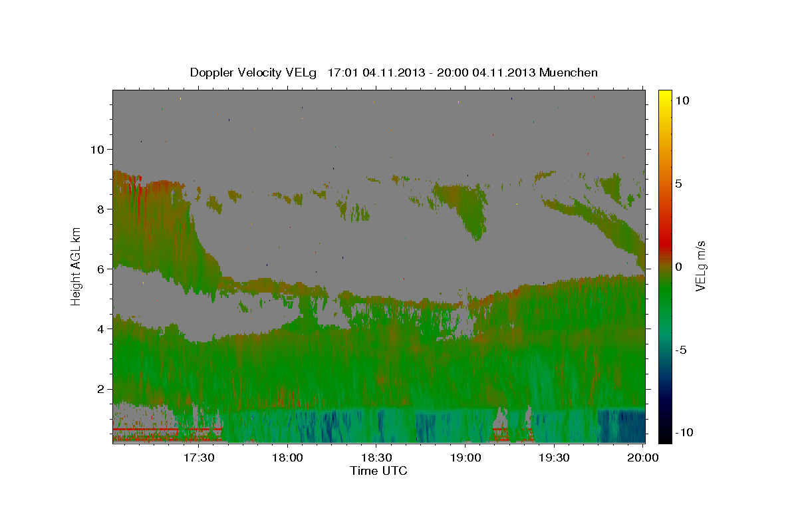Image resolution: width=798 pixels, height=532 pixels.
Task: Click the 20:00 time tick label
Action: coord(643,458)
